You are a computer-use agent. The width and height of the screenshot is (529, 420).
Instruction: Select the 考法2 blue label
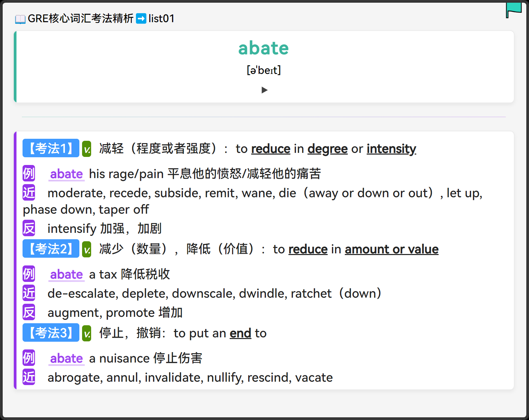pyautogui.click(x=51, y=249)
